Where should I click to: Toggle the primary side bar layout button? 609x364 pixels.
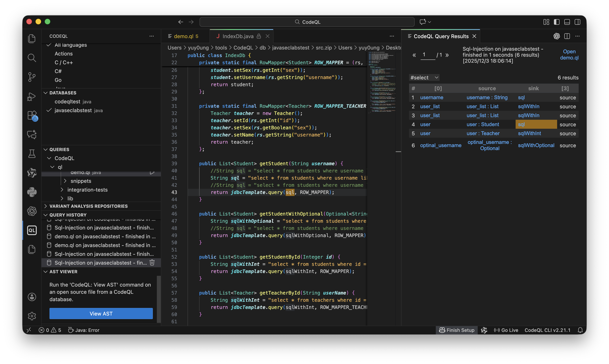coord(557,22)
